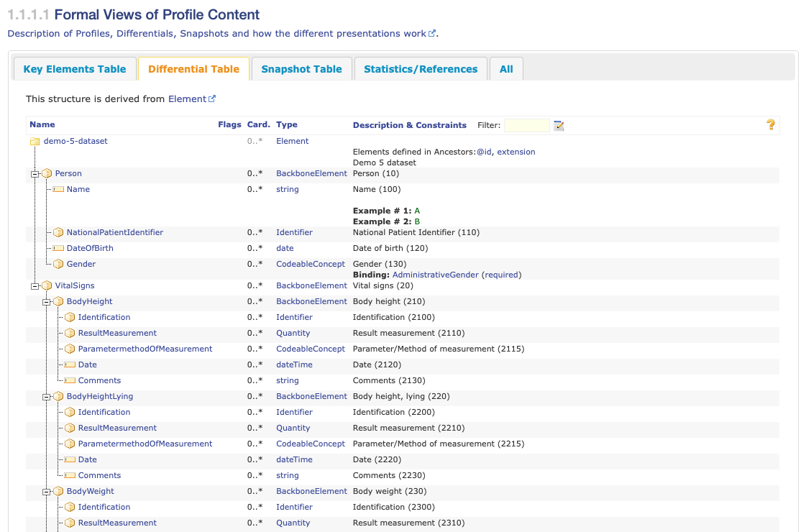Collapse the BodyHeightLying tree node

pos(46,397)
